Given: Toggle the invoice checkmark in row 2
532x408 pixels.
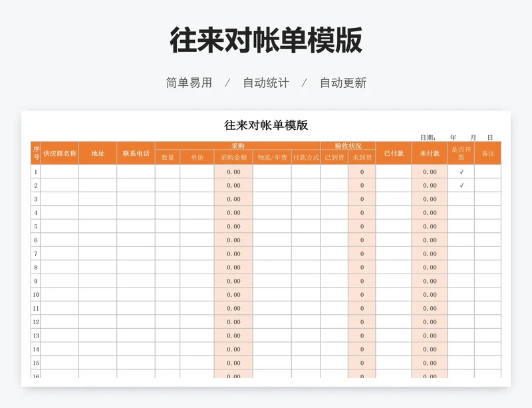Looking at the screenshot, I should [461, 186].
